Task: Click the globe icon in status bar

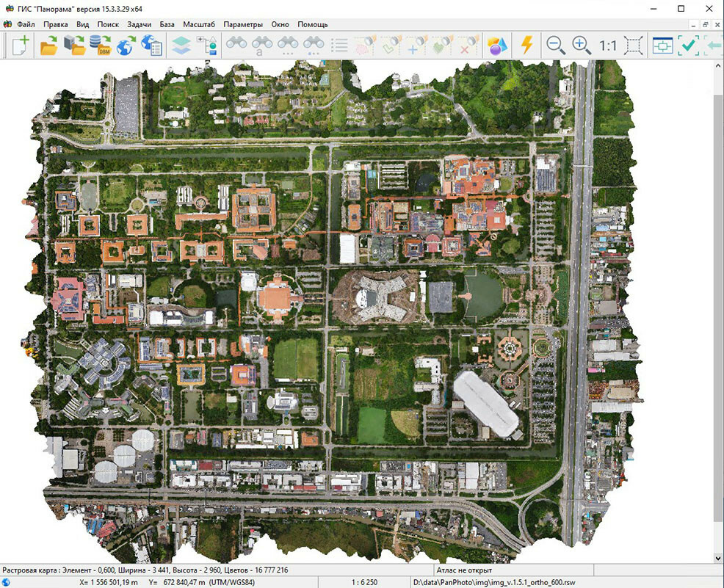Action: (7, 582)
